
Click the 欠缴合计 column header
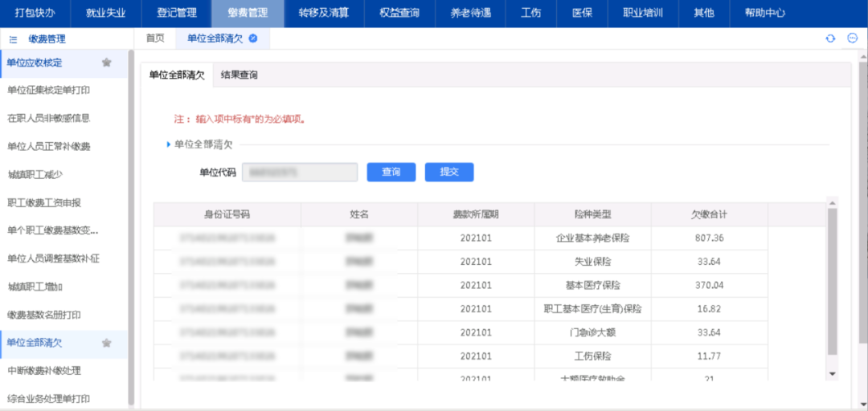click(709, 214)
